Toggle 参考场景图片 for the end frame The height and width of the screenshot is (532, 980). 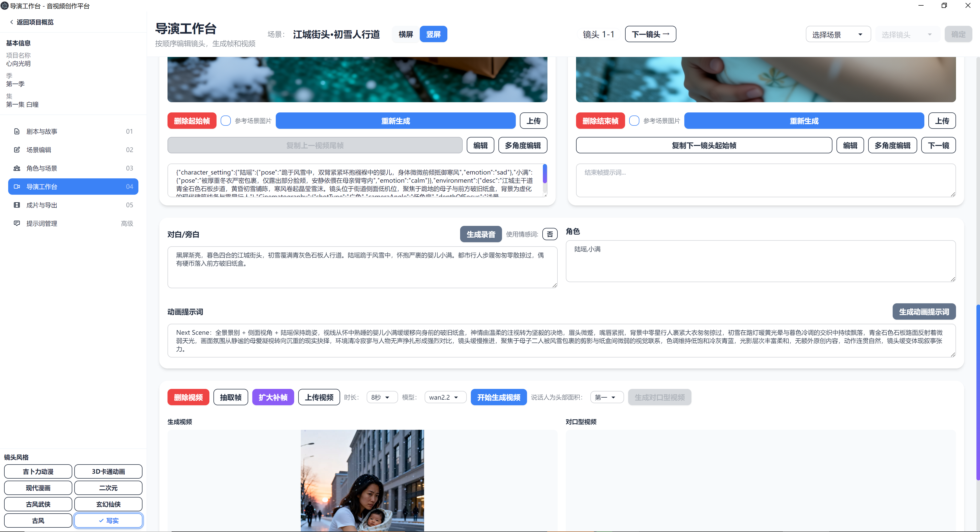coord(634,121)
